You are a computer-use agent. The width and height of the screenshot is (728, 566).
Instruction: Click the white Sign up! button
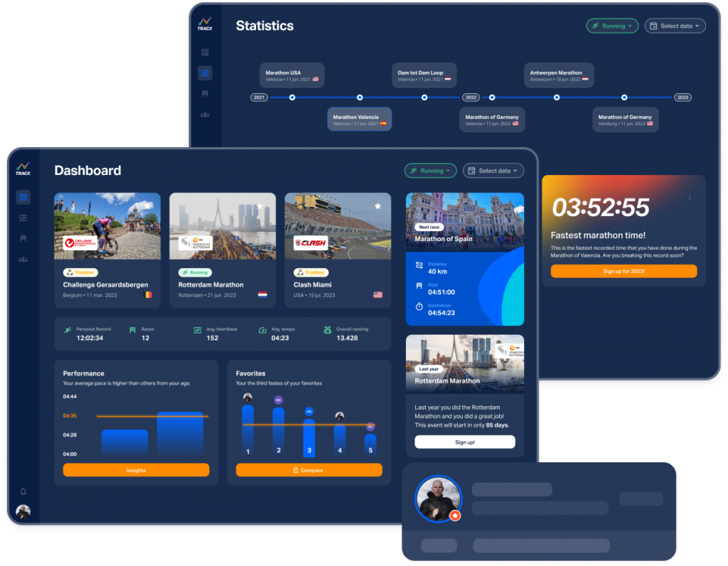(465, 442)
